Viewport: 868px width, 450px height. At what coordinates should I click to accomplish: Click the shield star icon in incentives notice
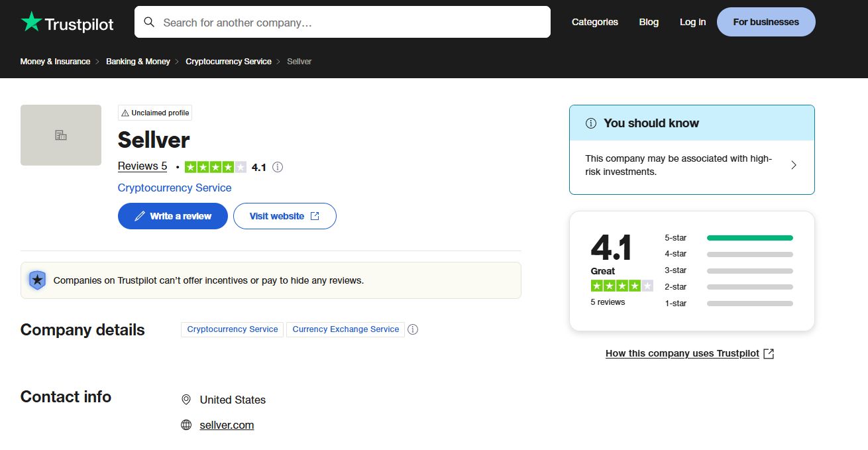pyautogui.click(x=38, y=280)
